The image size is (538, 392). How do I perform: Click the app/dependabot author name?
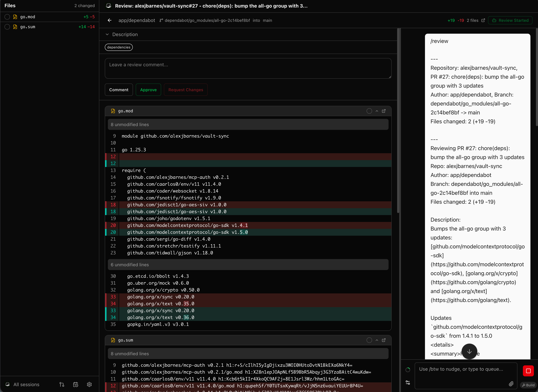[x=137, y=20]
